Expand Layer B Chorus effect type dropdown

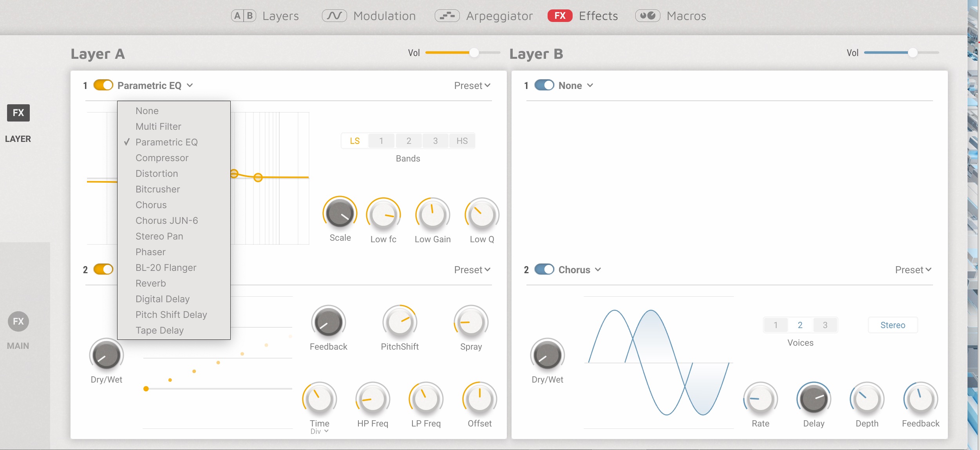(598, 270)
